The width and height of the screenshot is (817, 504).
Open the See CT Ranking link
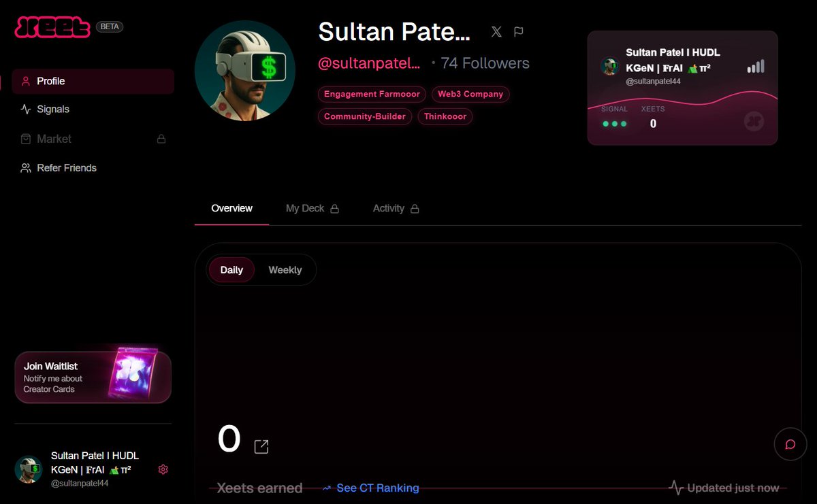click(370, 488)
